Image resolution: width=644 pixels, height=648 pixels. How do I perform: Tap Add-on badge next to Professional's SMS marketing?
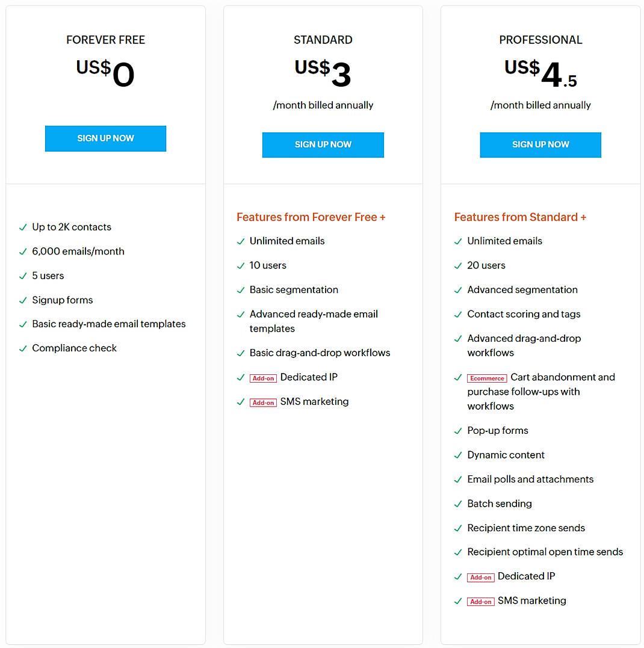pos(480,602)
